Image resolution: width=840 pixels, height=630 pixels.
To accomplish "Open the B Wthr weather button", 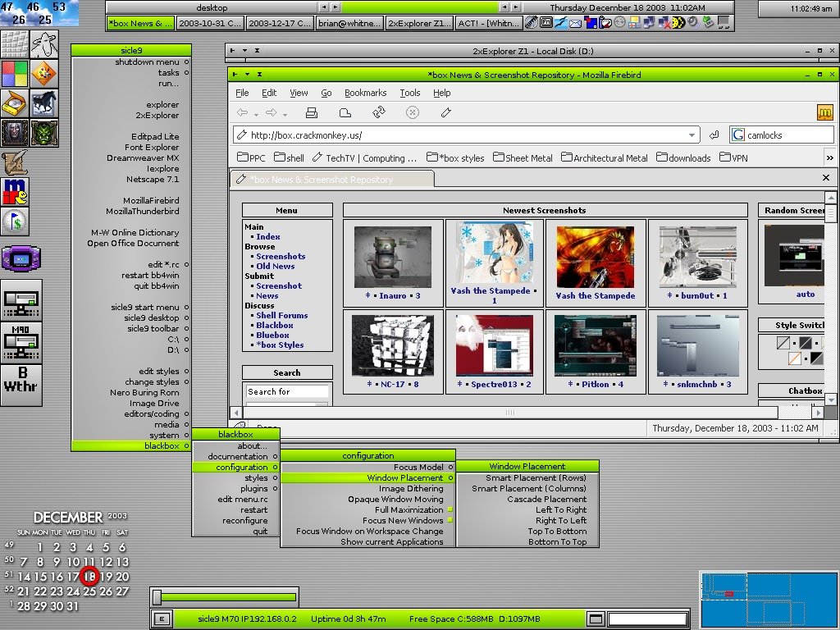I will click(x=21, y=386).
